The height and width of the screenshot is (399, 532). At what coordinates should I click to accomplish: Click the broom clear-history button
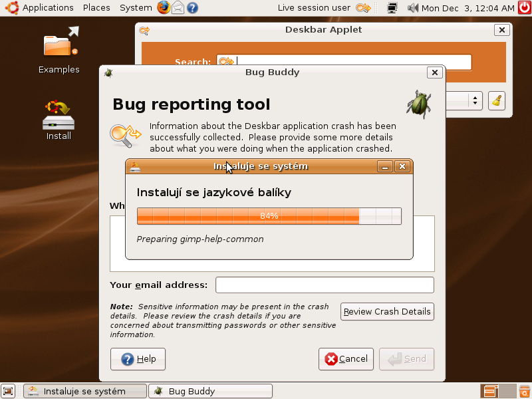pyautogui.click(x=496, y=101)
